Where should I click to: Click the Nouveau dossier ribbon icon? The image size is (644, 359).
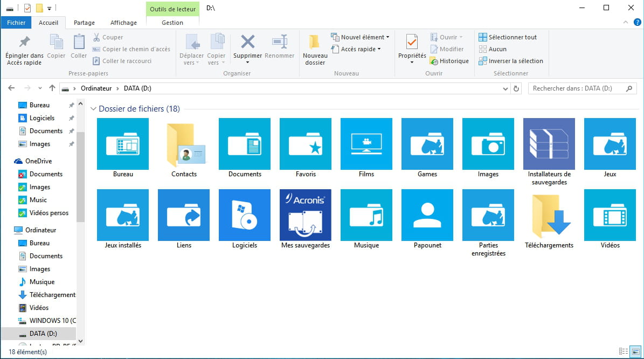click(315, 43)
